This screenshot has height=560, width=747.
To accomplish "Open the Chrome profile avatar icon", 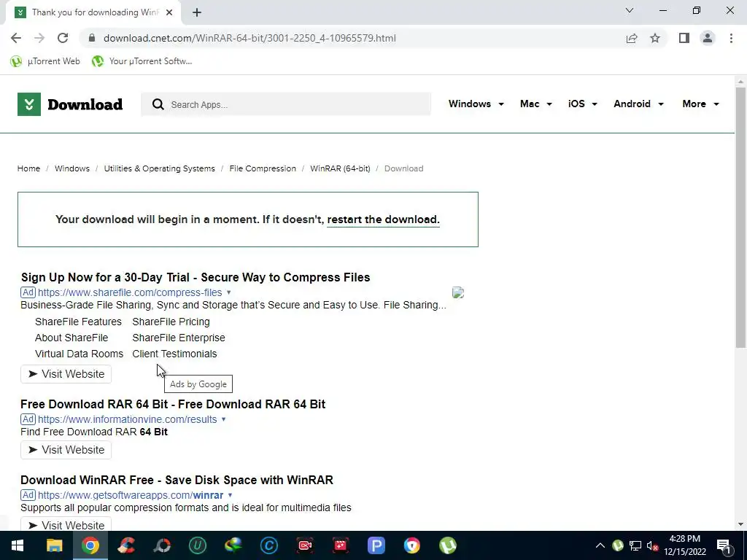I will (x=708, y=38).
